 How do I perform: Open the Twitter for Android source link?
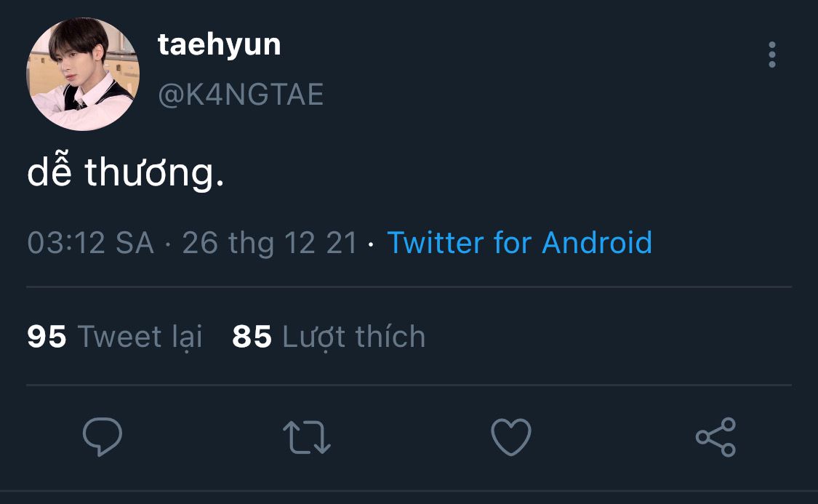point(520,243)
